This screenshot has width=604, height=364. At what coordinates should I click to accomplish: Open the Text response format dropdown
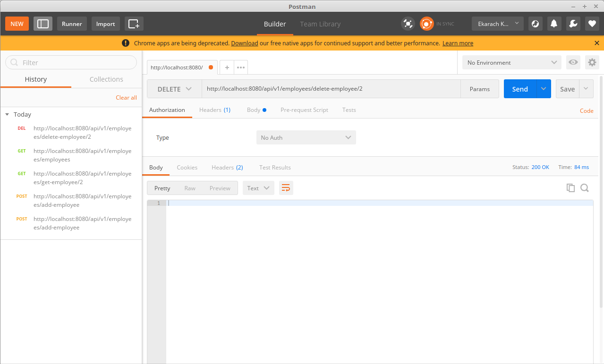click(x=258, y=188)
